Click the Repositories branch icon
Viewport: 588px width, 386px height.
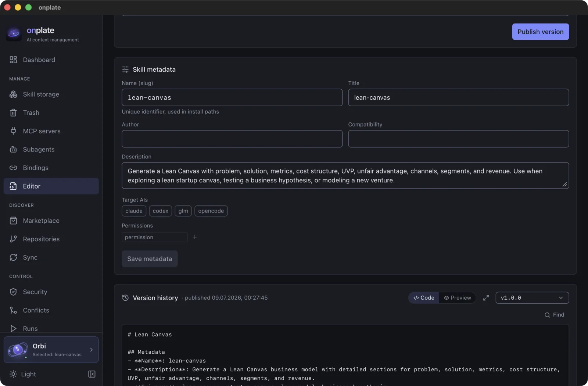click(x=13, y=239)
